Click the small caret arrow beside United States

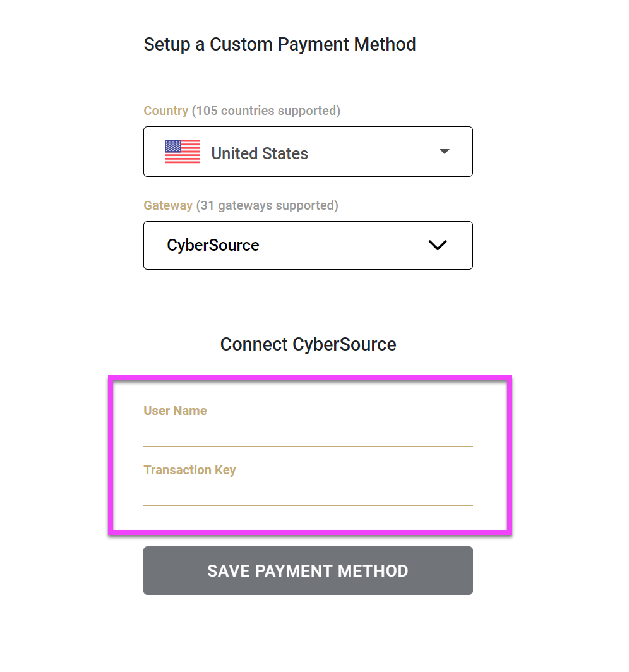445,152
